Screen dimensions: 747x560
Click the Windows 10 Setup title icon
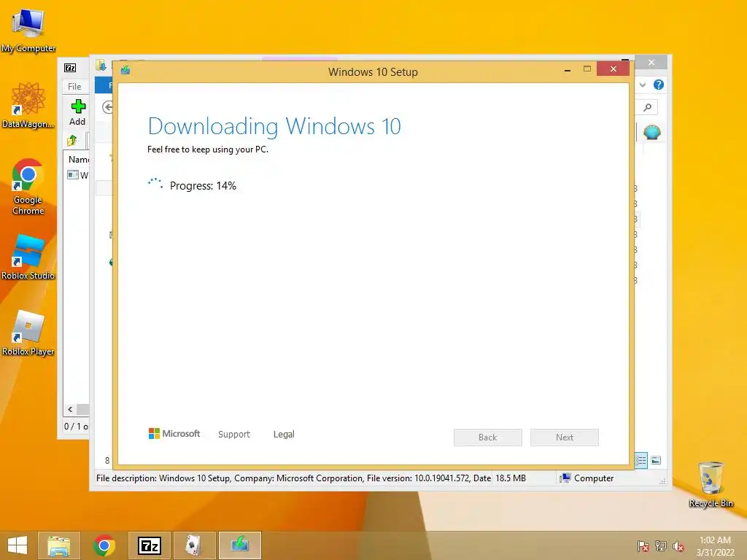point(125,71)
